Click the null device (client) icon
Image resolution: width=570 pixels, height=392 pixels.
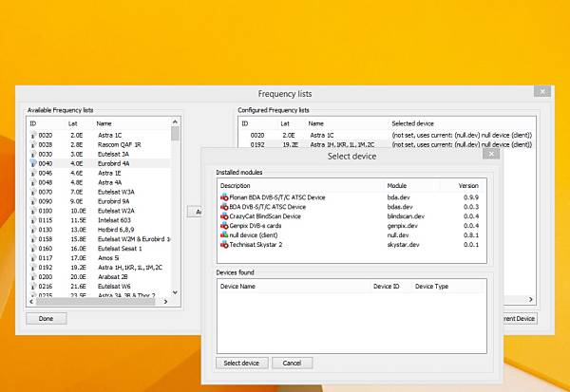click(224, 235)
